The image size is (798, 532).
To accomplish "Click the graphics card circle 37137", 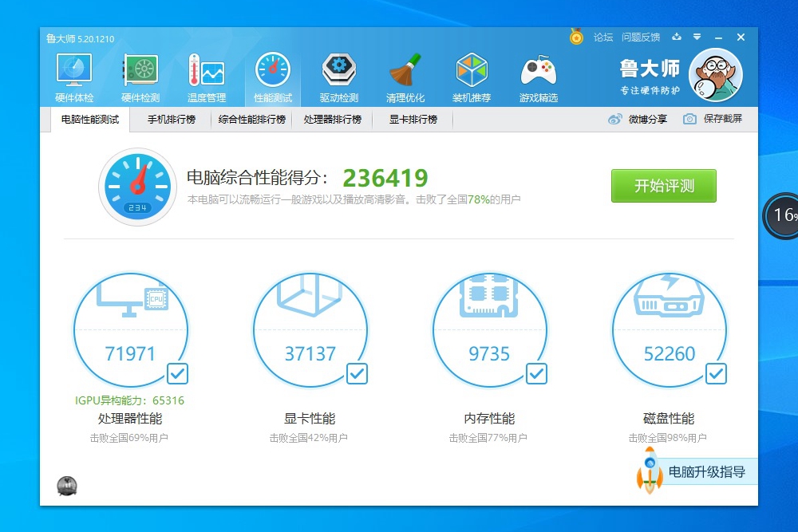I will (310, 329).
